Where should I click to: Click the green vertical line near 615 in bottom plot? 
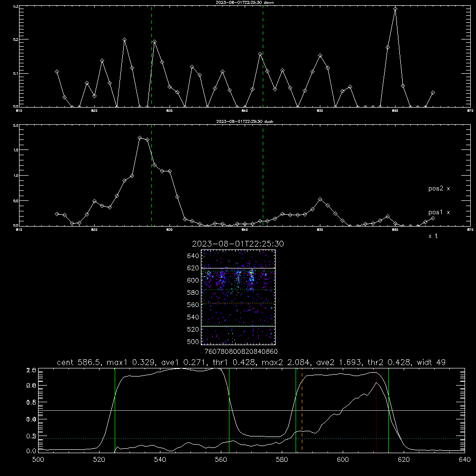[x=388, y=410]
